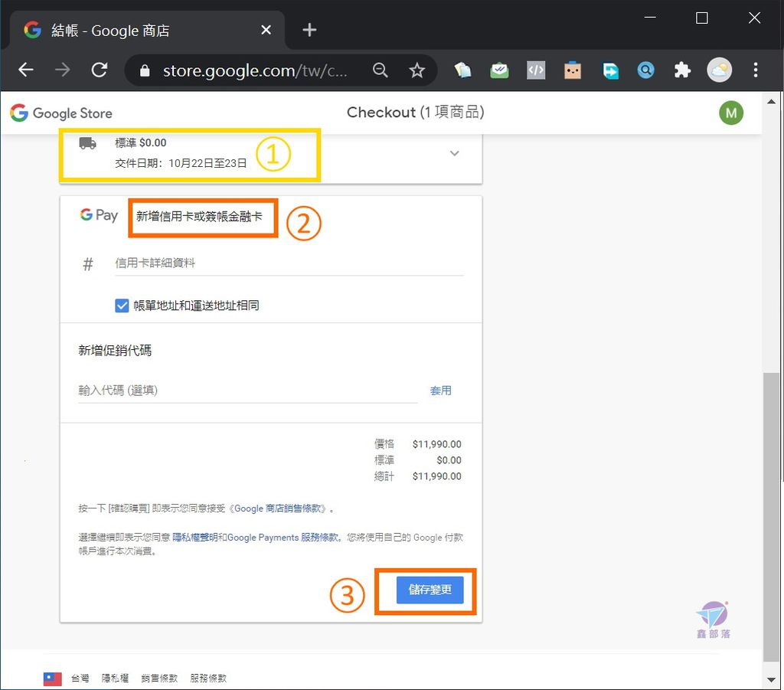The width and height of the screenshot is (784, 690).
Task: Click the delivery truck icon
Action: point(88,143)
